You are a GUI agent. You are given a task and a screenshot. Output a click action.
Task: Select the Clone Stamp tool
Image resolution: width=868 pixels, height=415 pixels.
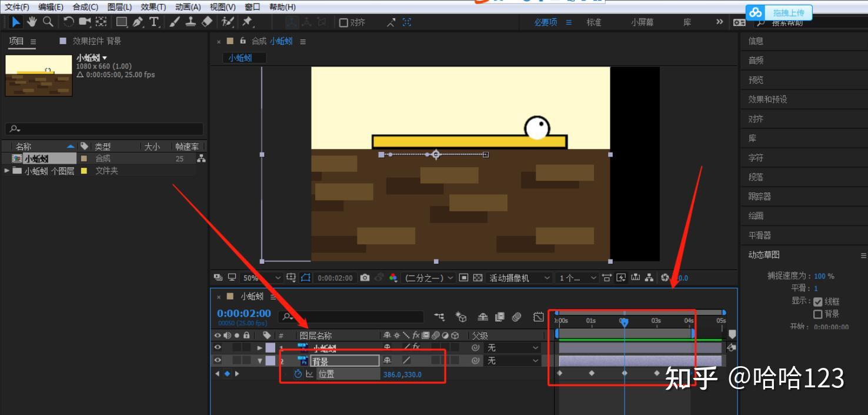tap(191, 22)
